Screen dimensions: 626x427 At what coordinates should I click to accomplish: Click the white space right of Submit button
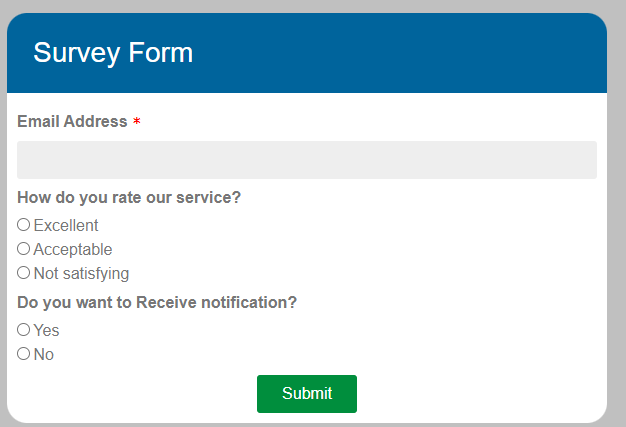480,394
